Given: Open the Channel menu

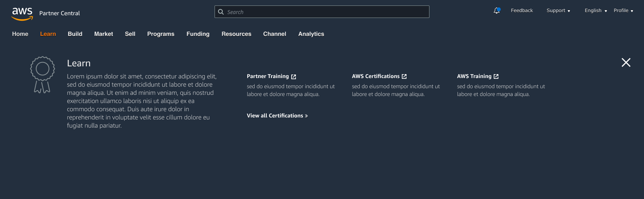Looking at the screenshot, I should (x=274, y=34).
